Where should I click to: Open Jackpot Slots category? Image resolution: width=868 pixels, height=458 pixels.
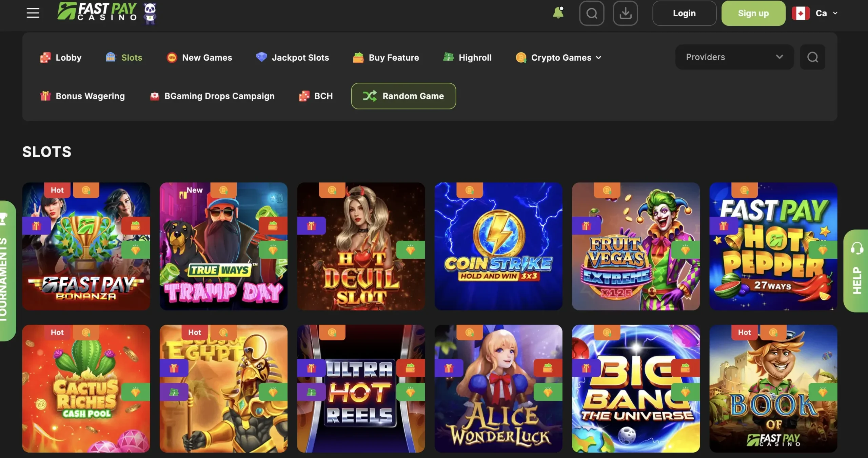[292, 58]
